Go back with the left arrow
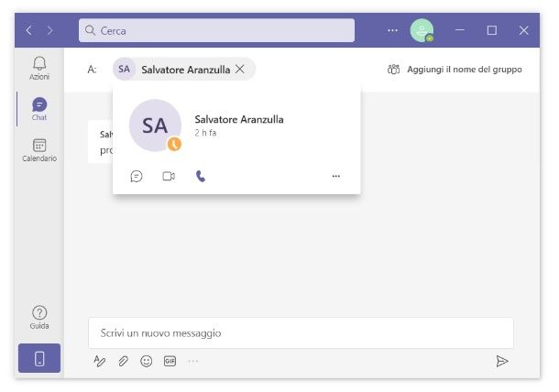This screenshot has width=559, height=392. (x=29, y=30)
